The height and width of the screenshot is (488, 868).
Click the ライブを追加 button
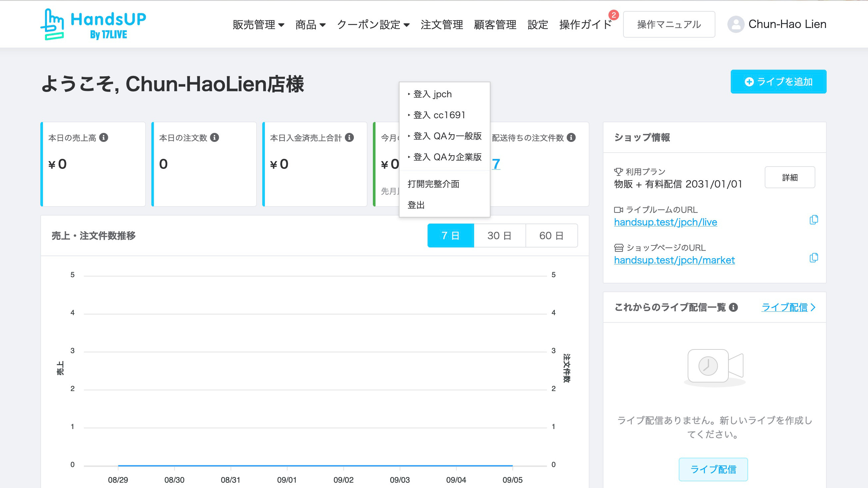(778, 82)
